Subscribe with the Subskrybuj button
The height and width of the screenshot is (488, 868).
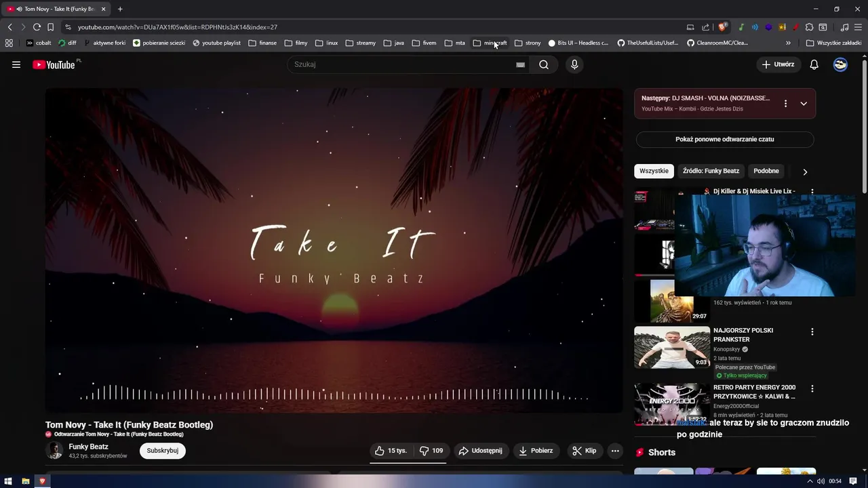(163, 451)
